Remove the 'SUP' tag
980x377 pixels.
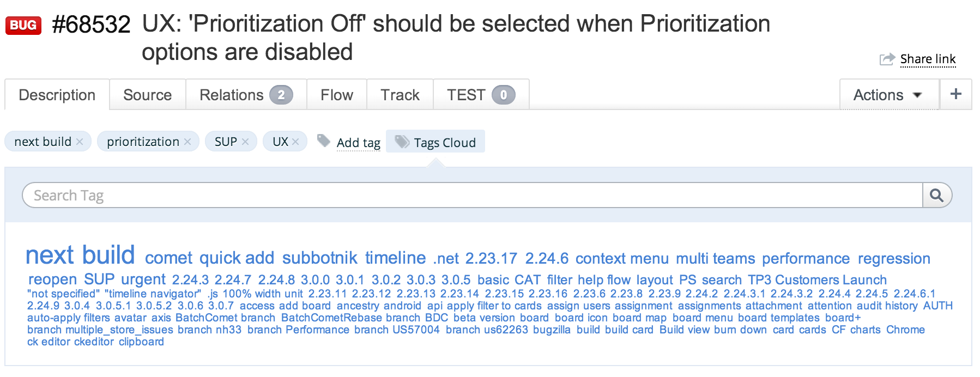(x=245, y=142)
